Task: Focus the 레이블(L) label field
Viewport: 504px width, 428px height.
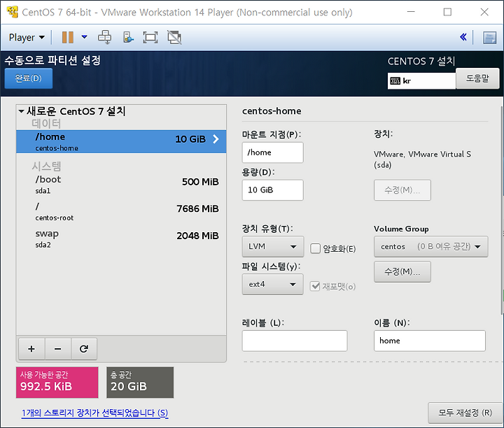Action: (295, 341)
